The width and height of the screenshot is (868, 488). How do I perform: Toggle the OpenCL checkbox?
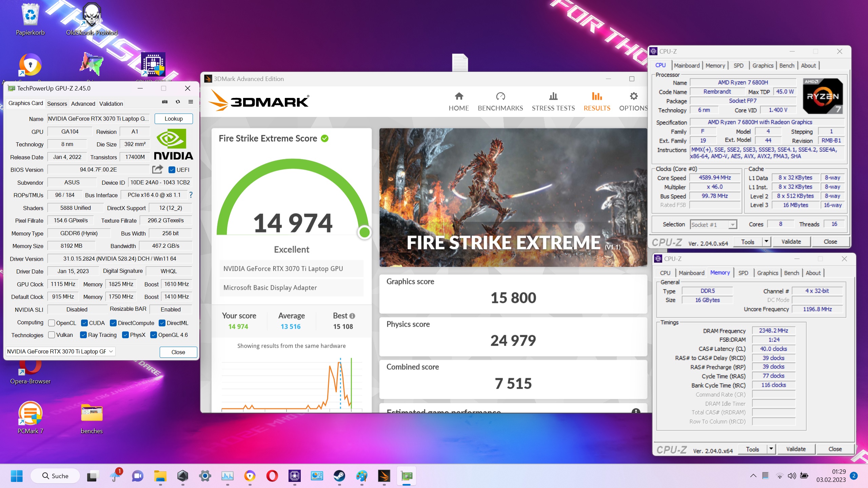coord(52,323)
